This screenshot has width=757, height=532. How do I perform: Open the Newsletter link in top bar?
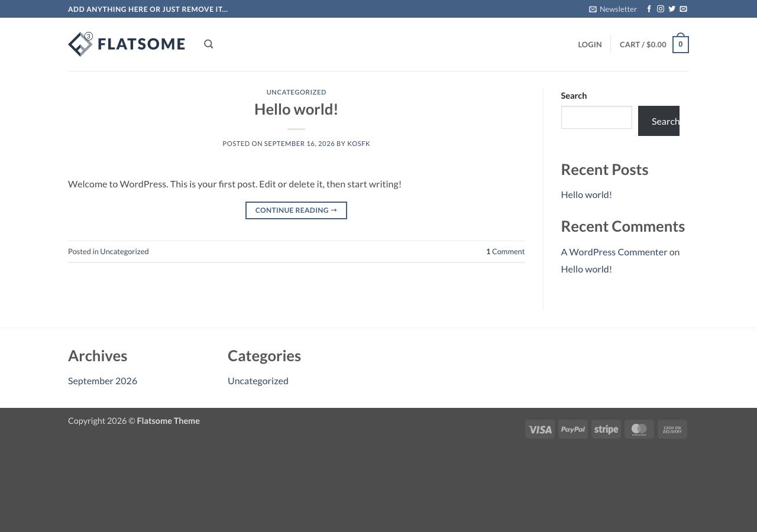coord(613,9)
